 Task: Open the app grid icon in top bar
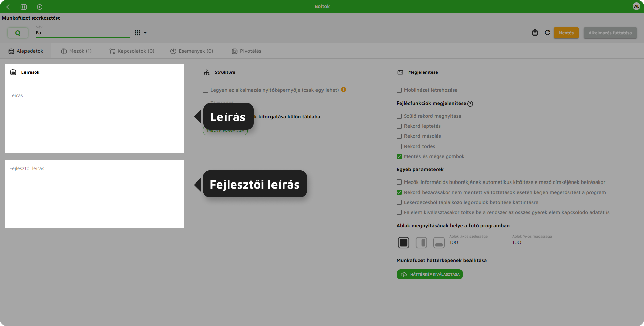23,7
